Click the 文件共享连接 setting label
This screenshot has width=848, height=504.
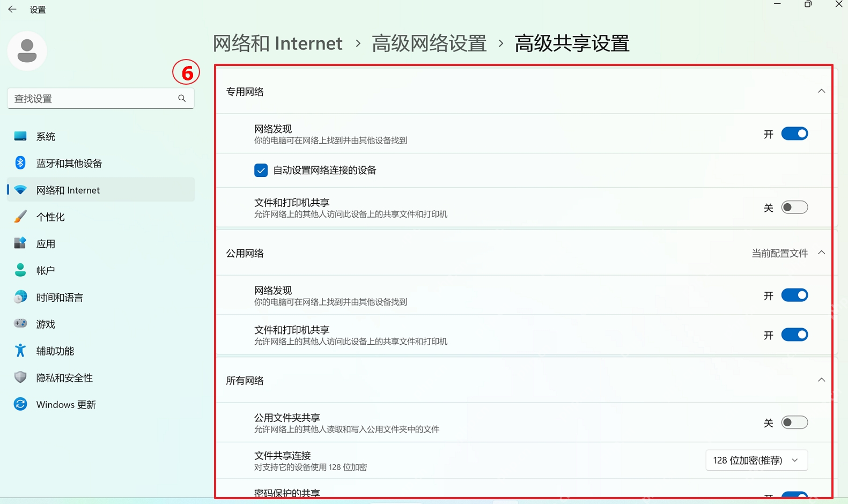(x=283, y=455)
